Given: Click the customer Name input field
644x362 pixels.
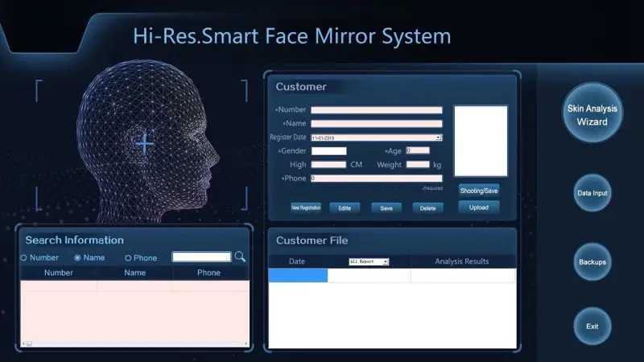Looking at the screenshot, I should click(377, 124).
